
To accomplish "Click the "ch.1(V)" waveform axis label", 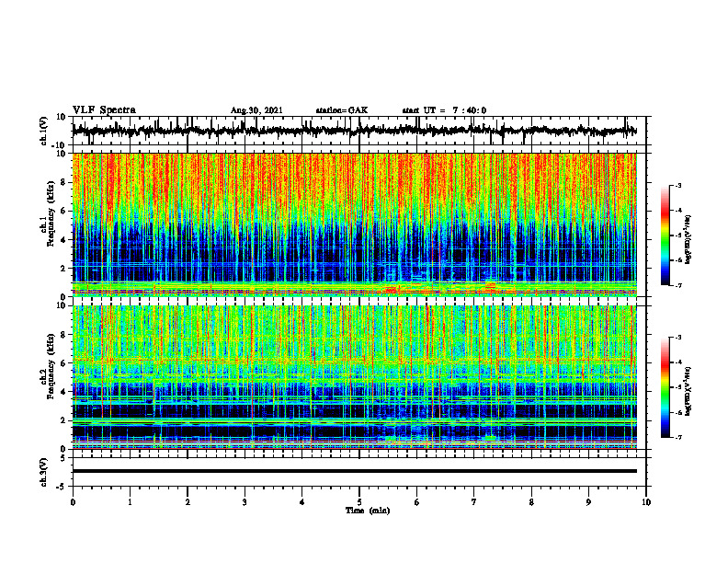I will [x=44, y=131].
